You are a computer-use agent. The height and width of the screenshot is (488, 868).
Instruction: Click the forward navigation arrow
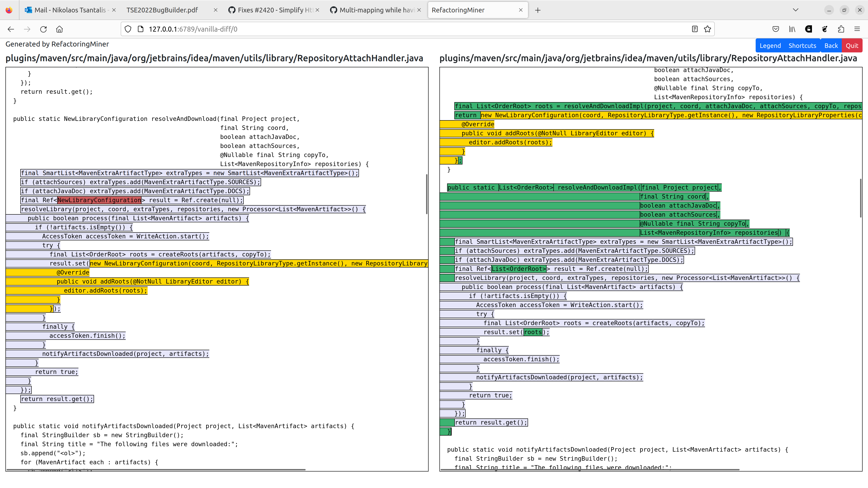pos(27,29)
